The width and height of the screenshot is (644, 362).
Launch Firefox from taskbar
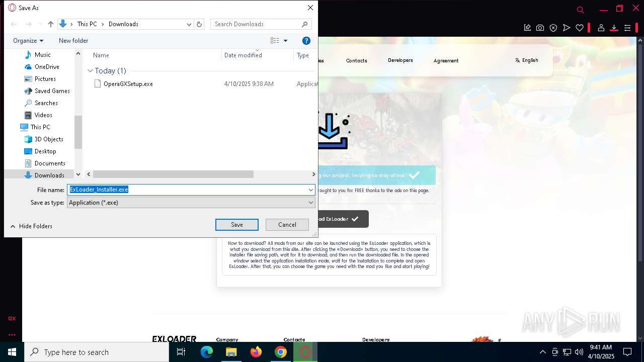(x=256, y=352)
